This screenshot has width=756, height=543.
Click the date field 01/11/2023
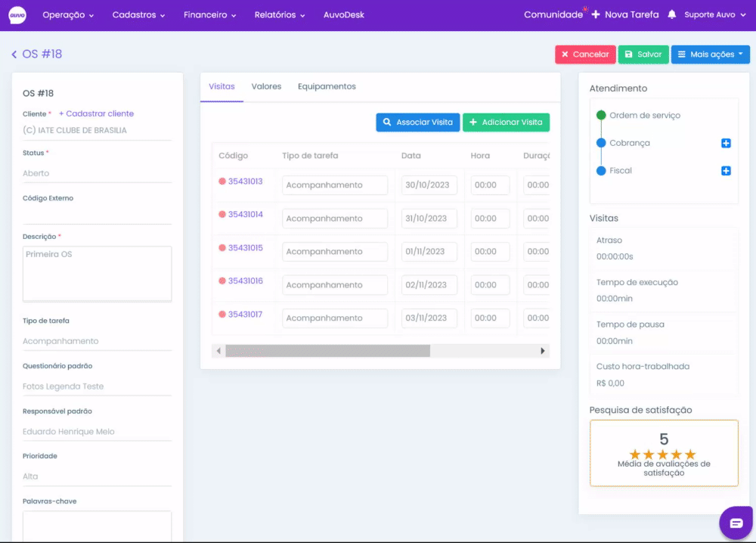pyautogui.click(x=429, y=251)
